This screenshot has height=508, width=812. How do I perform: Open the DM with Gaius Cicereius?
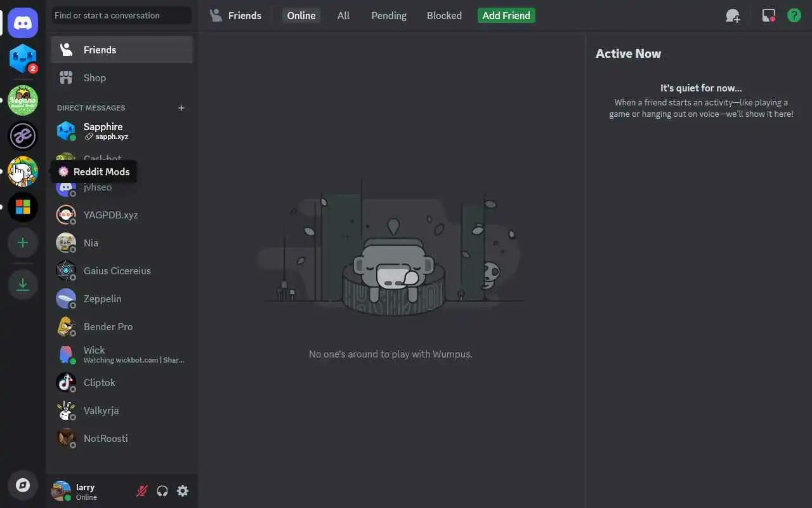(122, 271)
